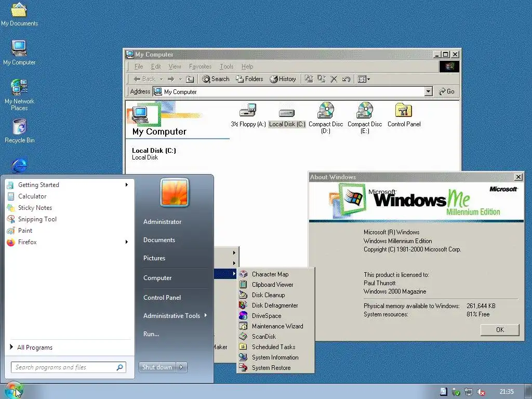Open Control Panel icon in My Computer

pos(404,115)
